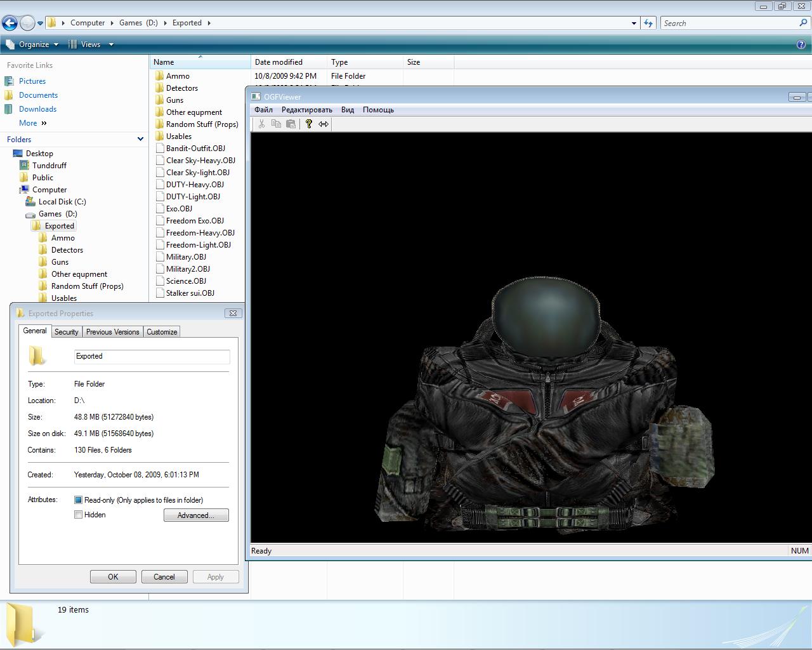Click the Paste icon in OGFViewer toolbar
Screen dimensions: 812x650
tap(291, 124)
